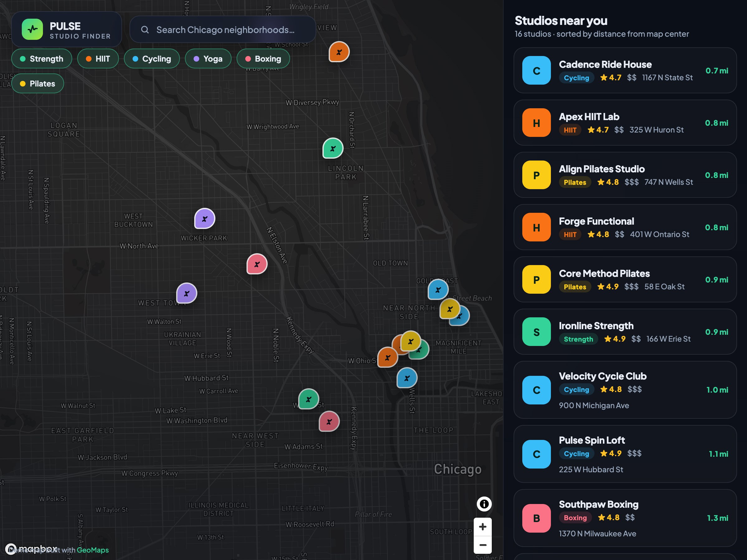Image resolution: width=747 pixels, height=560 pixels.
Task: Toggle the Cycling filter chip
Action: click(x=152, y=59)
